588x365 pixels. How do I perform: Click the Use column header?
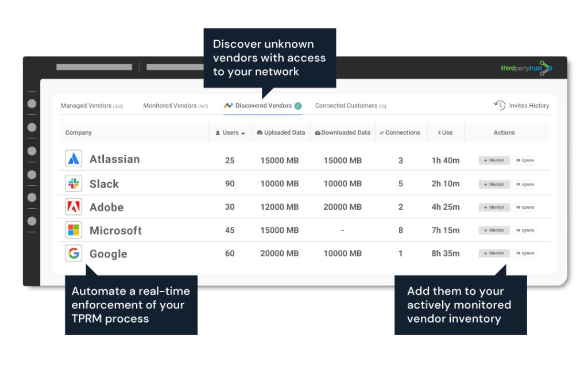click(x=445, y=133)
